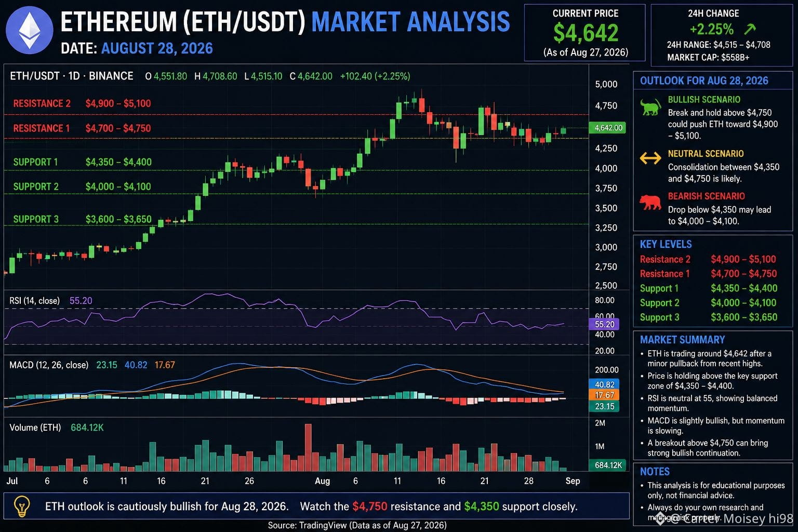
Task: Click the green "SUPPORT 3" label on the chart
Action: pyautogui.click(x=36, y=219)
